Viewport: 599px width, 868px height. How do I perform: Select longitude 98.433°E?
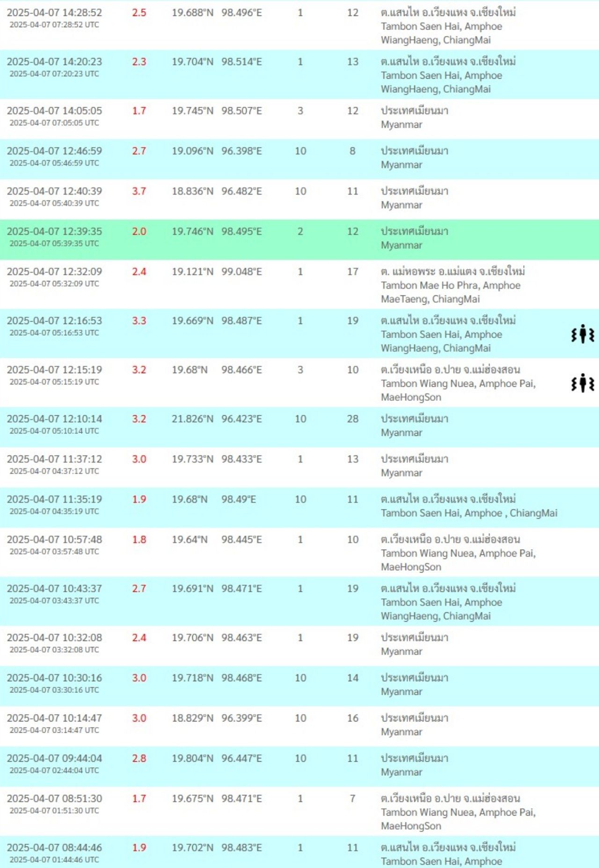(241, 460)
